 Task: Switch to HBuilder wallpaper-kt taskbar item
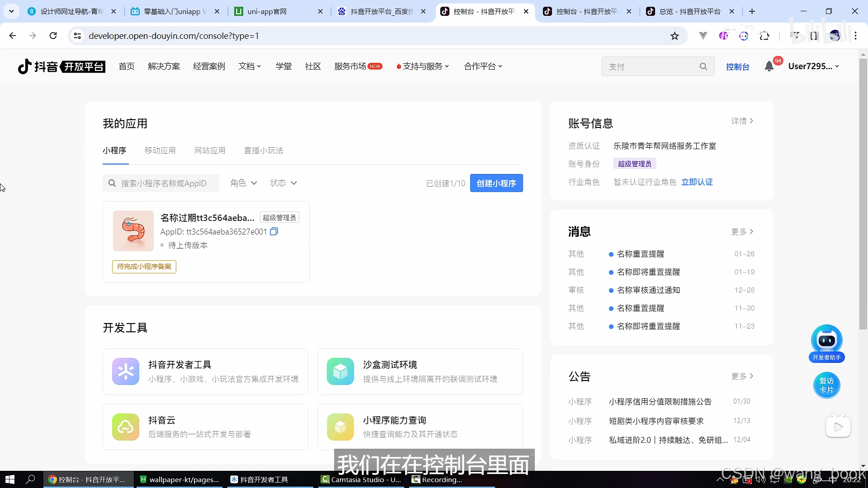tap(179, 479)
